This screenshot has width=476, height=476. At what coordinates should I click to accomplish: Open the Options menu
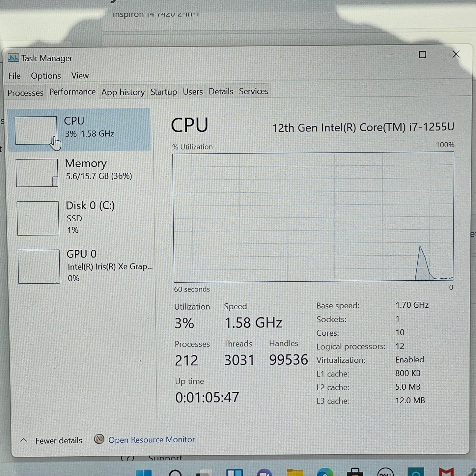point(46,76)
